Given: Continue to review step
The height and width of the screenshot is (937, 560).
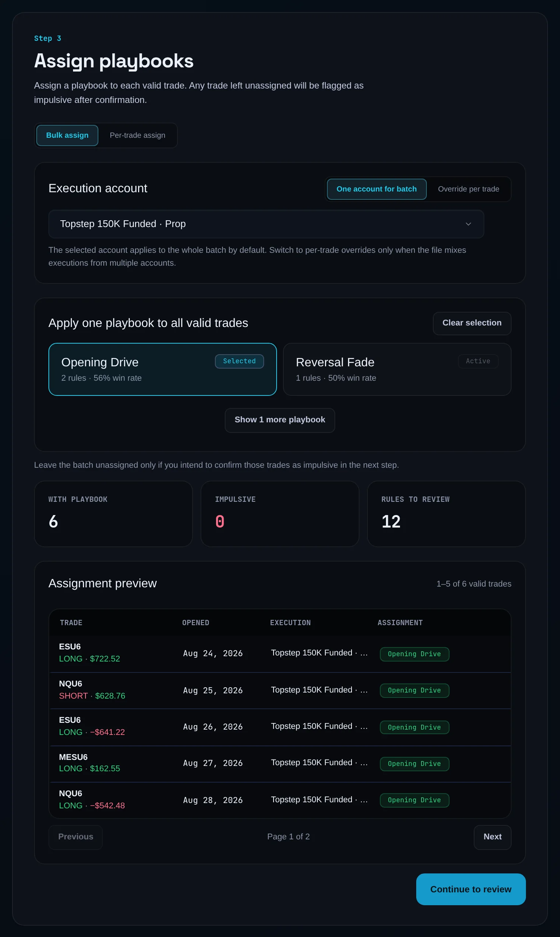Looking at the screenshot, I should 471,889.
